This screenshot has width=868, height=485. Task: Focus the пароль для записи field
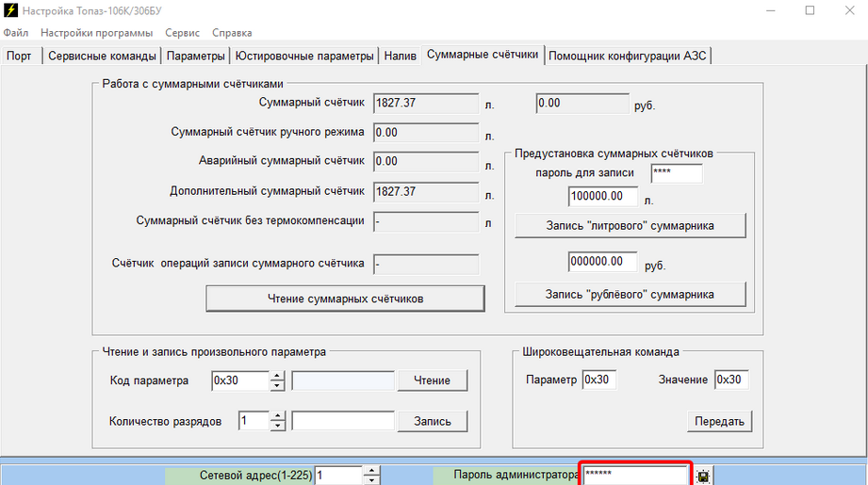677,173
